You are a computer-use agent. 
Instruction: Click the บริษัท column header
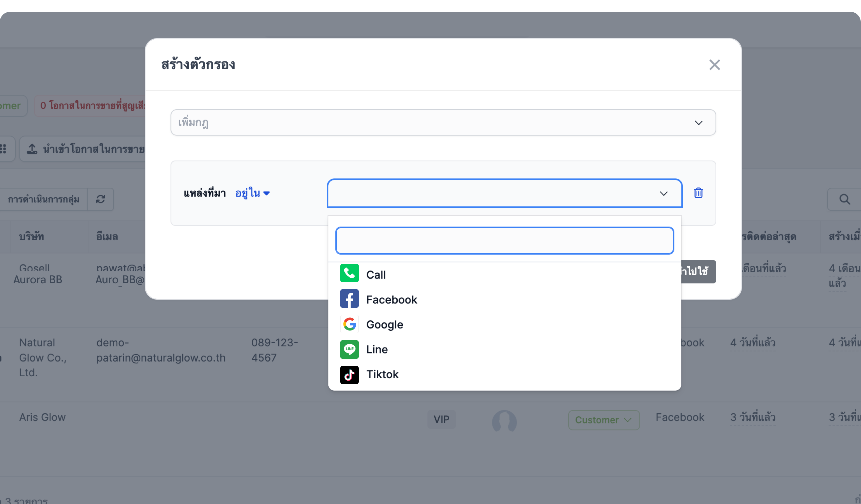point(32,237)
